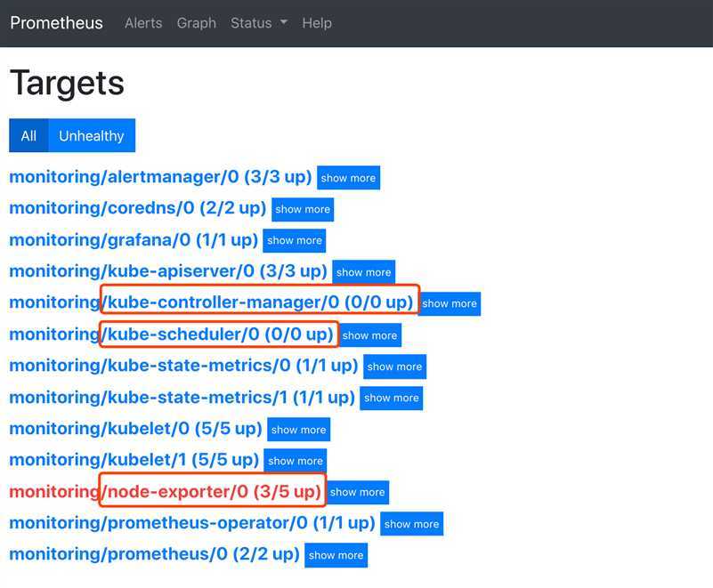The image size is (713, 588).
Task: Show more for coredns/0
Action: click(x=303, y=209)
